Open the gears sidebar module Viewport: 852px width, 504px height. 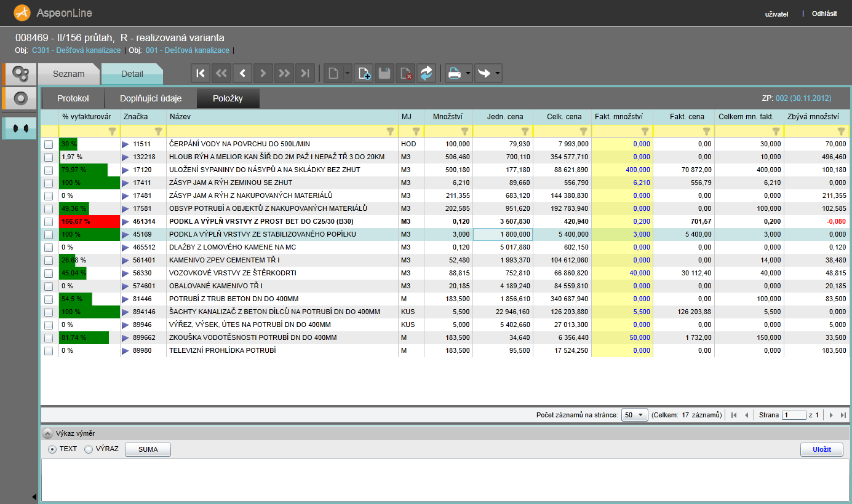20,74
